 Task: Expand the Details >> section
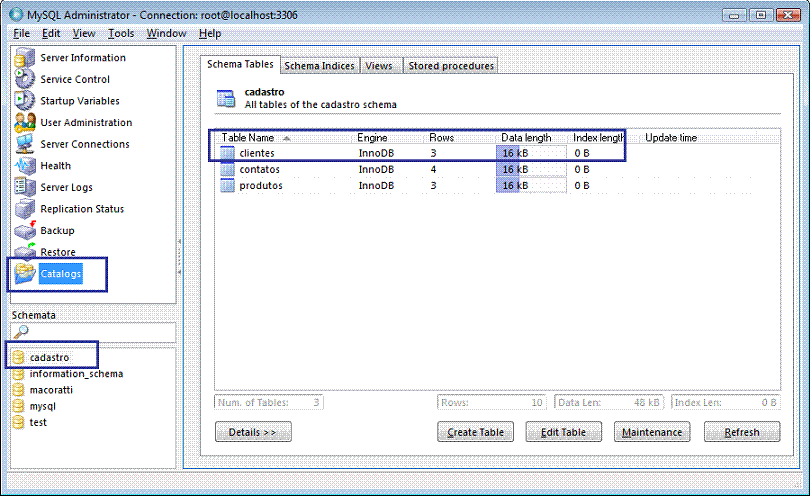253,432
